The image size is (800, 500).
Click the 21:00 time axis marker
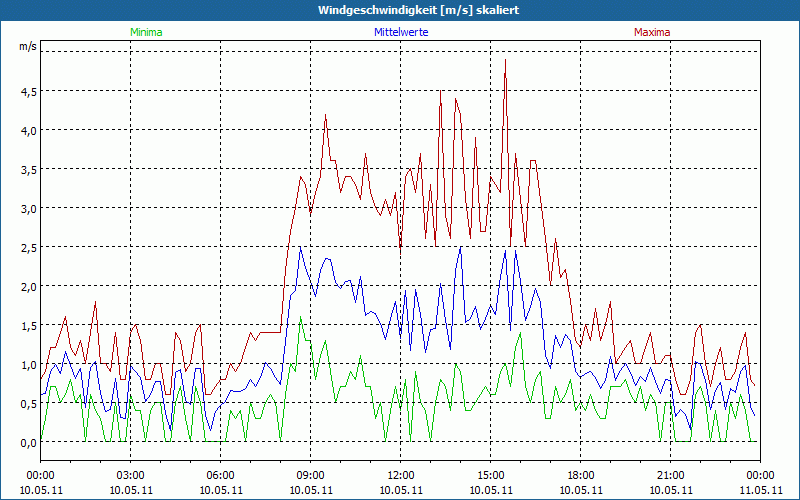[x=671, y=475]
